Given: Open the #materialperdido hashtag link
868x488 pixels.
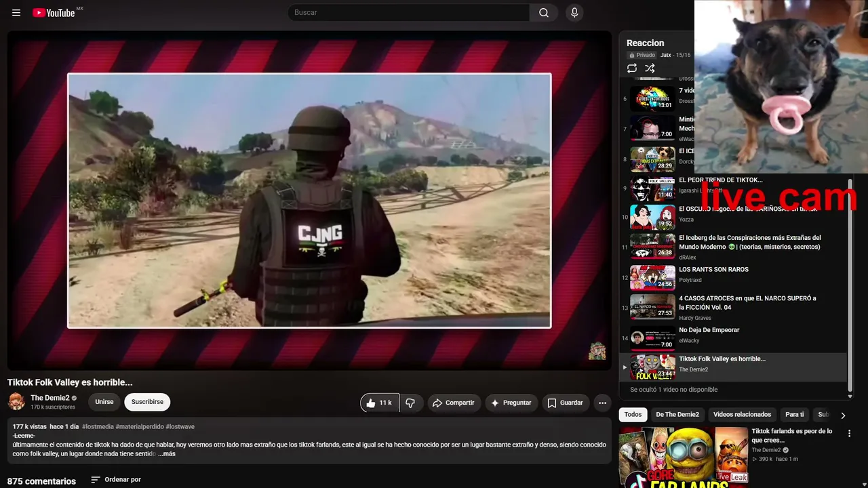Looking at the screenshot, I should tap(140, 427).
